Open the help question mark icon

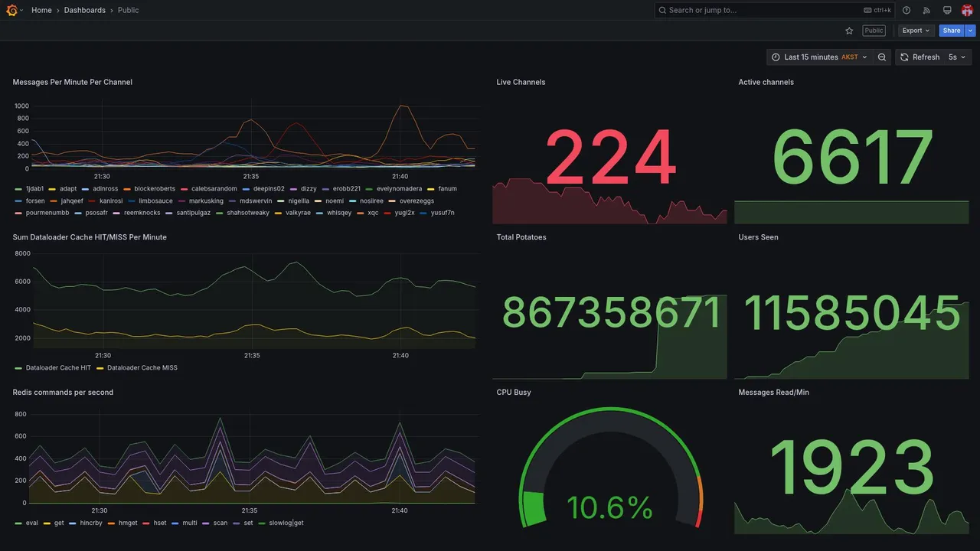[x=906, y=10]
